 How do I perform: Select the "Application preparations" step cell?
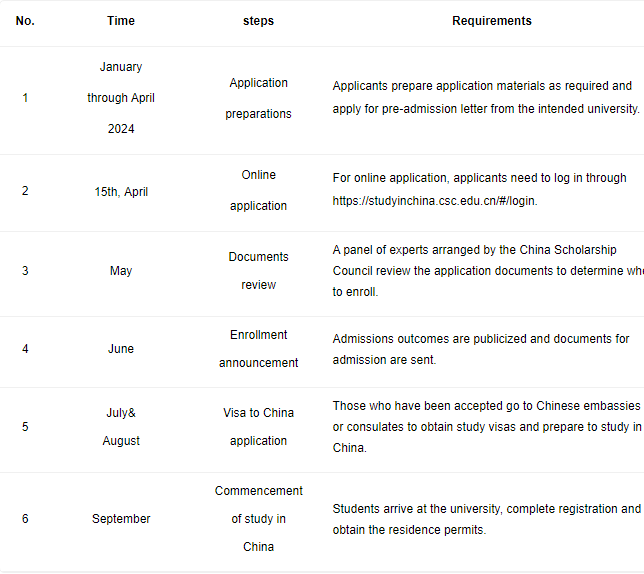coord(258,98)
